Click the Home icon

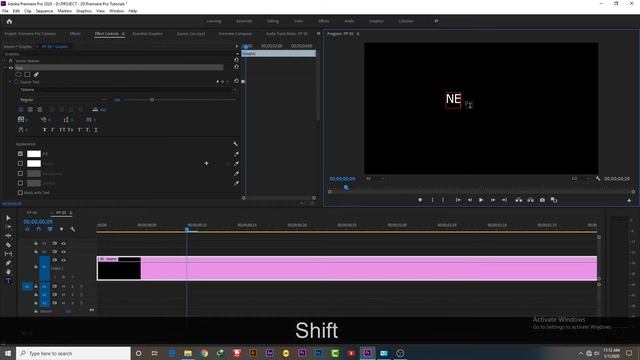pyautogui.click(x=9, y=21)
